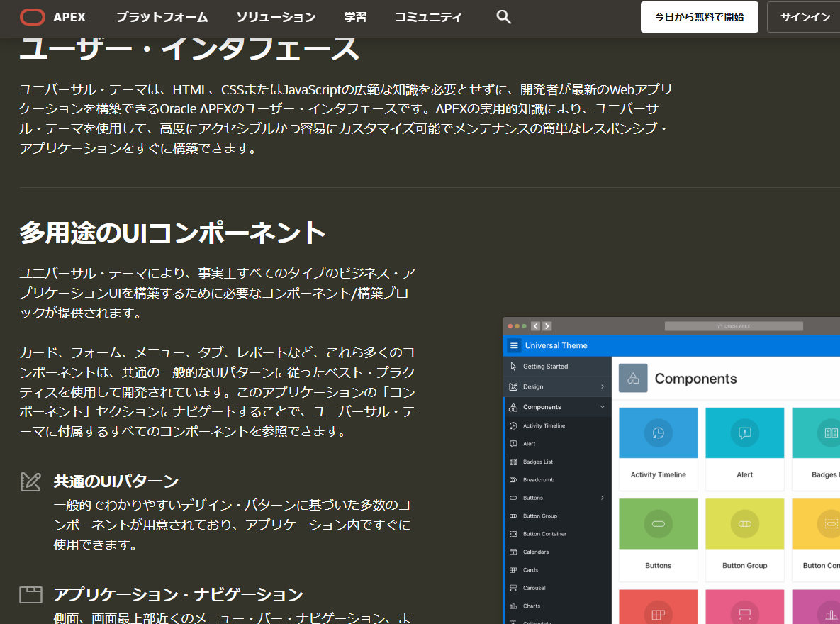Click the 共通のUIパターン pencil-ruler icon
The image size is (840, 624).
click(30, 481)
